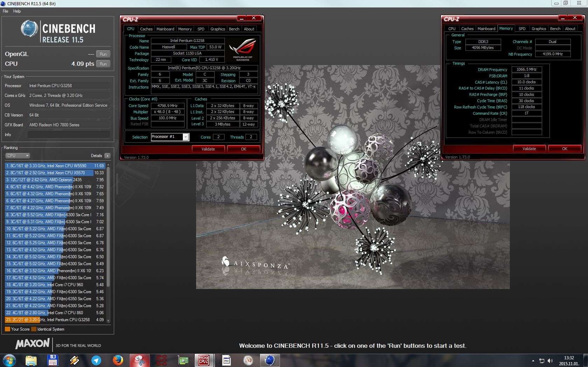The height and width of the screenshot is (367, 588).
Task: Open SPD tab in left CPU-Z window
Action: pos(201,29)
